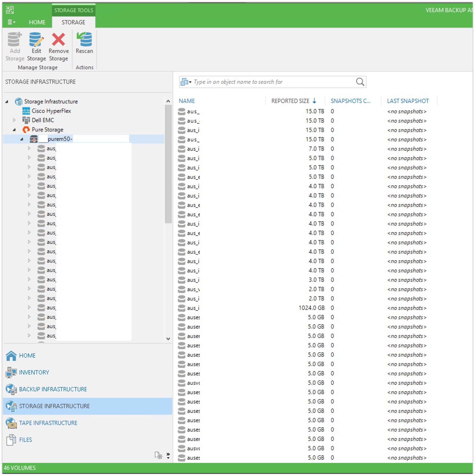Click the disk icon of 3.0 TB row
This screenshot has height=476, width=475.
182,280
